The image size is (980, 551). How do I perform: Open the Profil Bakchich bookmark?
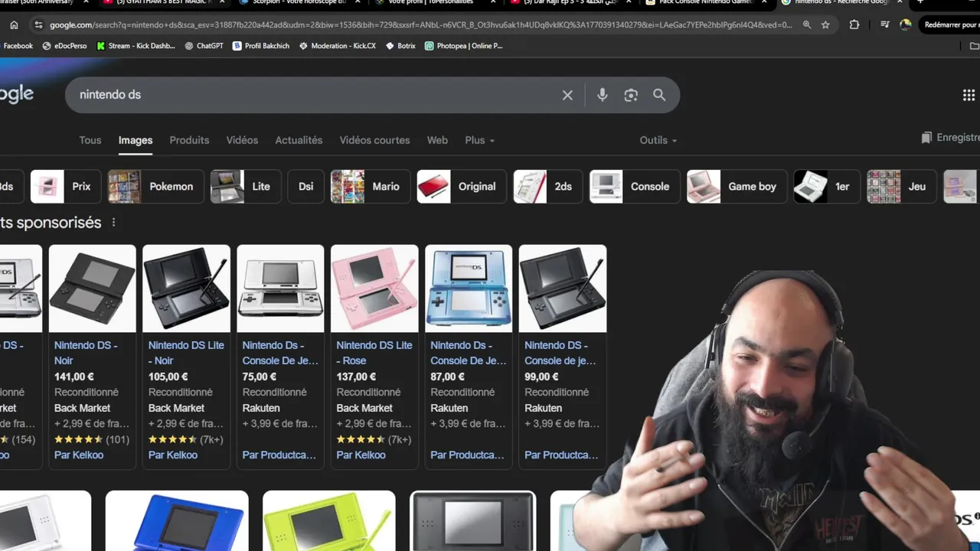pyautogui.click(x=261, y=46)
